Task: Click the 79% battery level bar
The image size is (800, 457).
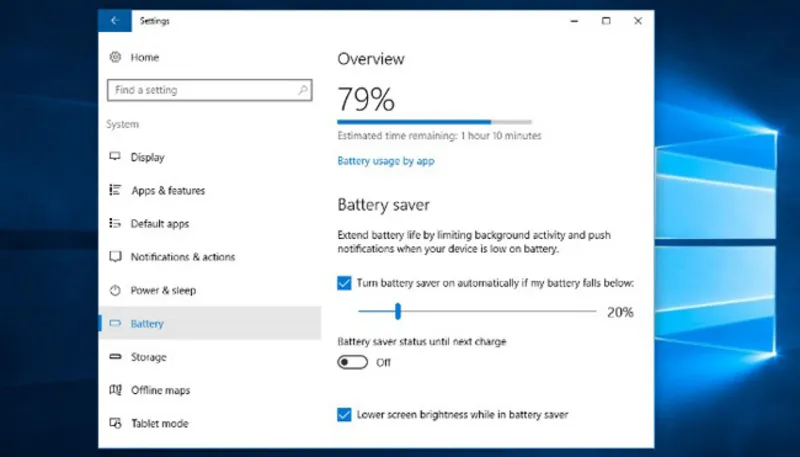Action: pos(435,122)
